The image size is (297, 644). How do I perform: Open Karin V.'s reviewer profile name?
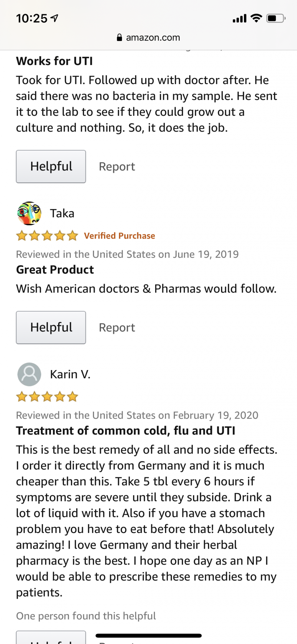(x=70, y=375)
